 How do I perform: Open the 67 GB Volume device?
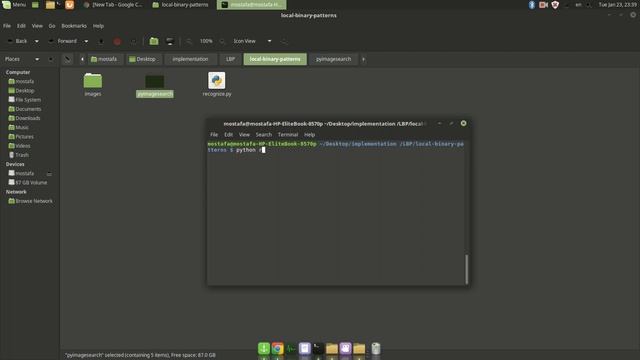(x=28, y=182)
